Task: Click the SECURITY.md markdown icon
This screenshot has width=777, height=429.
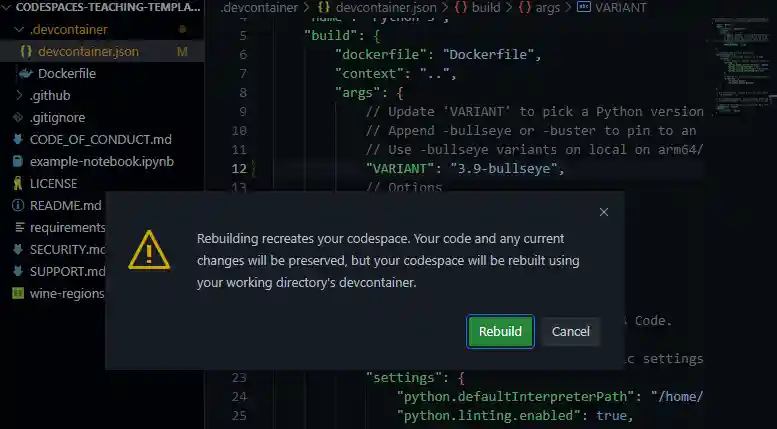Action: coord(18,249)
